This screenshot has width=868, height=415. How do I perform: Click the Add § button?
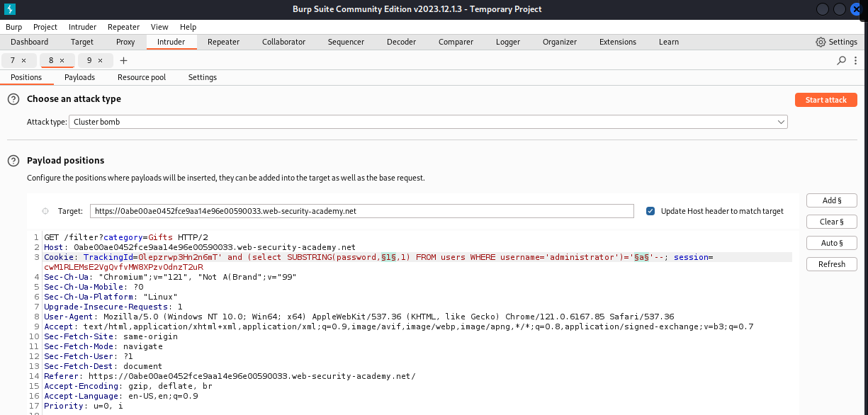tap(832, 200)
